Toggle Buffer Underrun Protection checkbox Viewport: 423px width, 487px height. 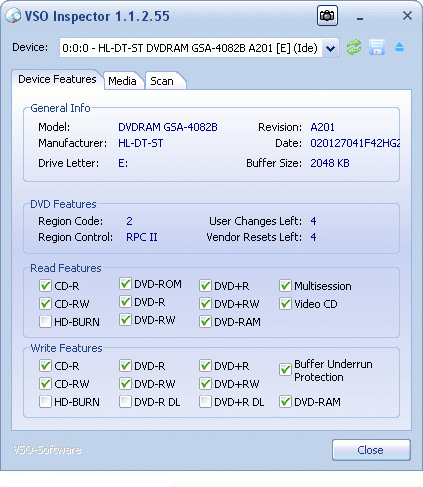[285, 370]
